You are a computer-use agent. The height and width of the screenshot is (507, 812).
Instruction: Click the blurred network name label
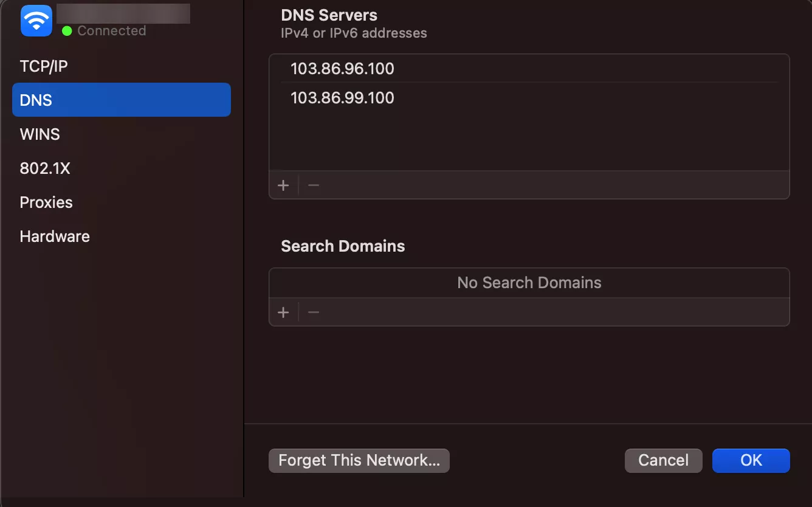pos(123,13)
